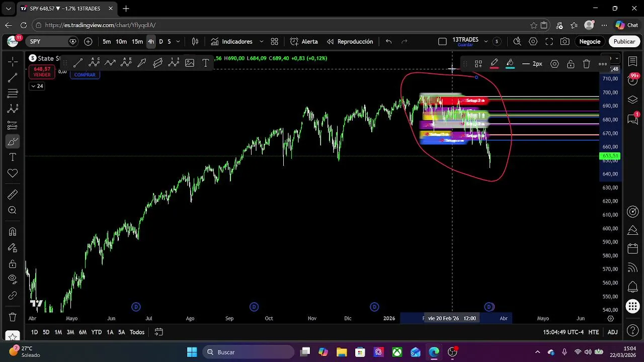Open the prediction and measurement tools
This screenshot has width=644, height=362.
click(x=13, y=125)
